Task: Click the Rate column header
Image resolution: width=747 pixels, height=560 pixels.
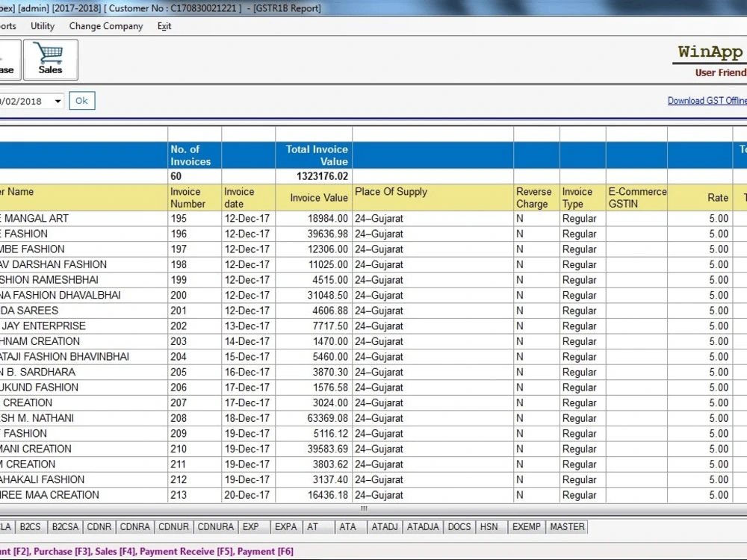Action: (x=700, y=198)
